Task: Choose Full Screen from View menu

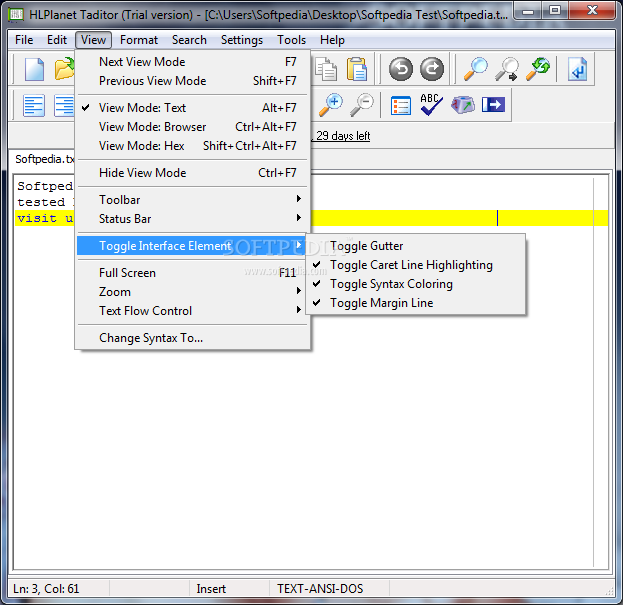Action: pyautogui.click(x=192, y=273)
